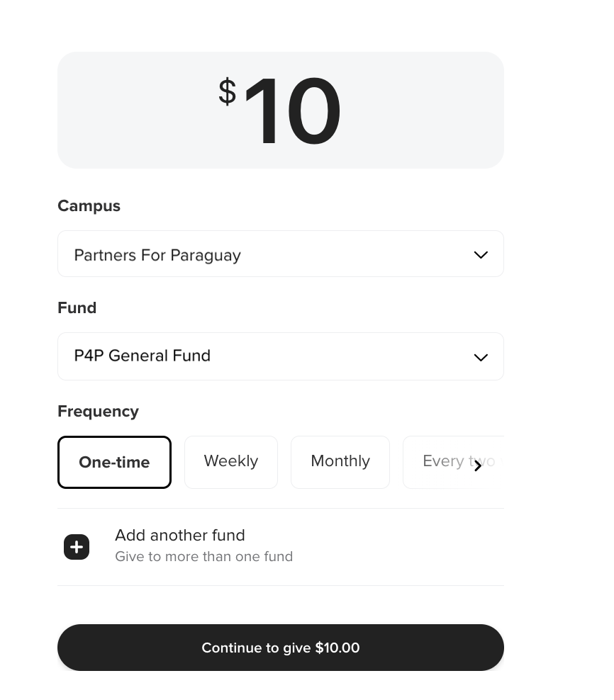
Task: Open the Partners For Paraguay campus dropdown
Action: pyautogui.click(x=281, y=254)
